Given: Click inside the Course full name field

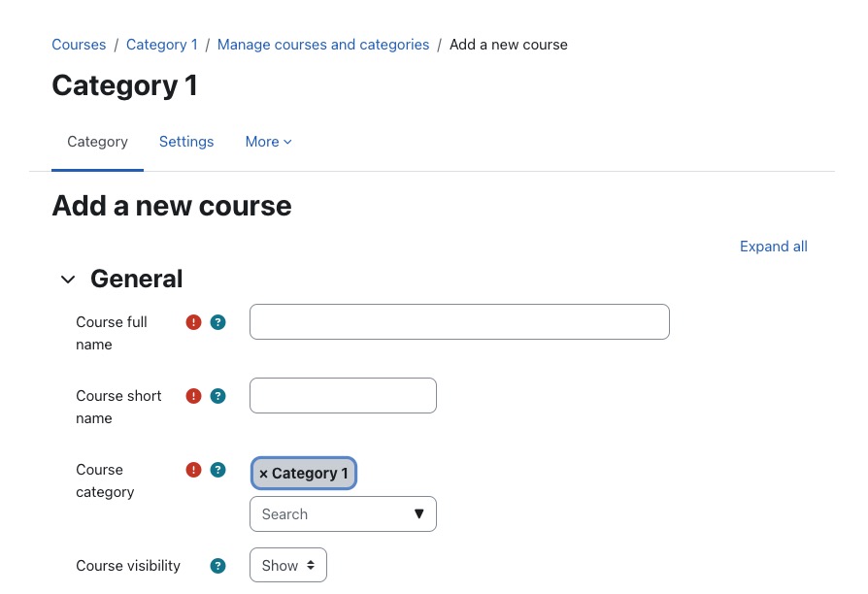Looking at the screenshot, I should click(x=458, y=321).
